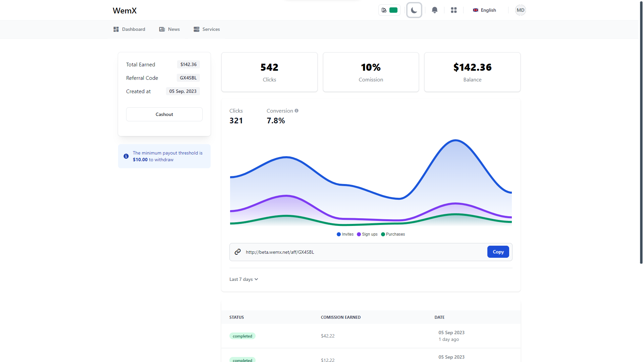Screen dimensions: 644x362
Task: Click the 05 Sep, 2023 created date
Action: coord(183,91)
